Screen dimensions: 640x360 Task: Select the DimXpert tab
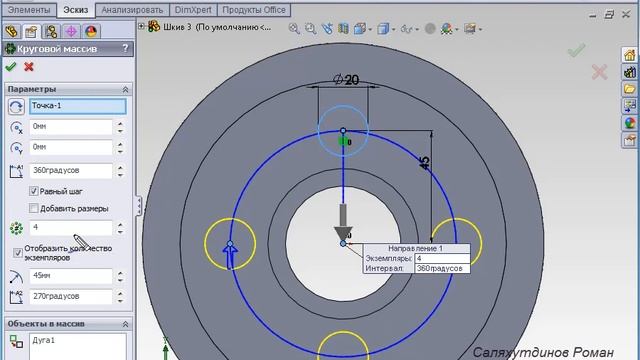tap(193, 10)
